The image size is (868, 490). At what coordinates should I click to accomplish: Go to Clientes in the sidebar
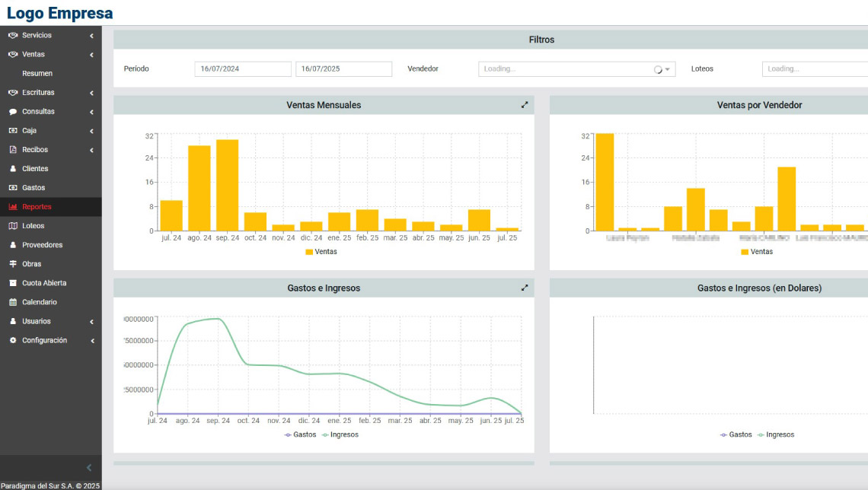pos(35,169)
